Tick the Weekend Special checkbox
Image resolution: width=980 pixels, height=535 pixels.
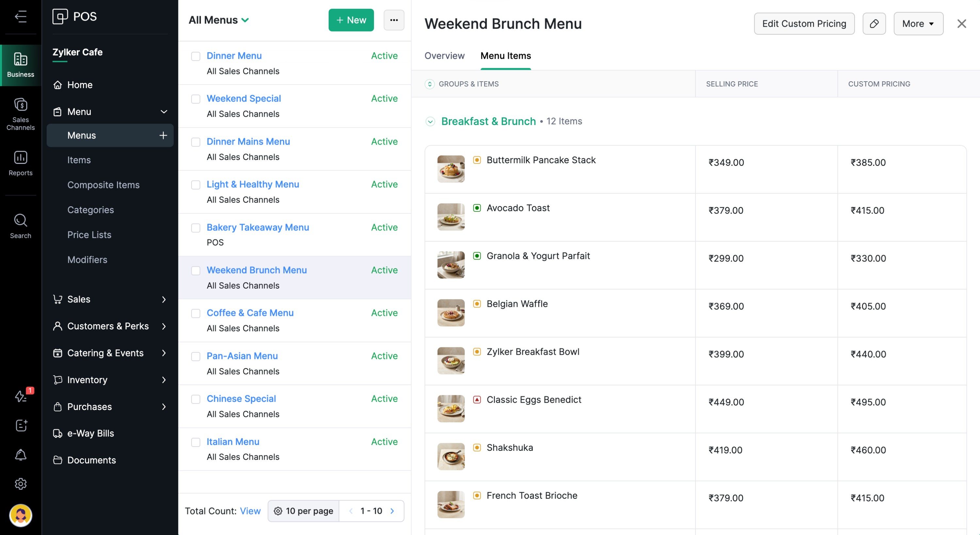(x=196, y=99)
